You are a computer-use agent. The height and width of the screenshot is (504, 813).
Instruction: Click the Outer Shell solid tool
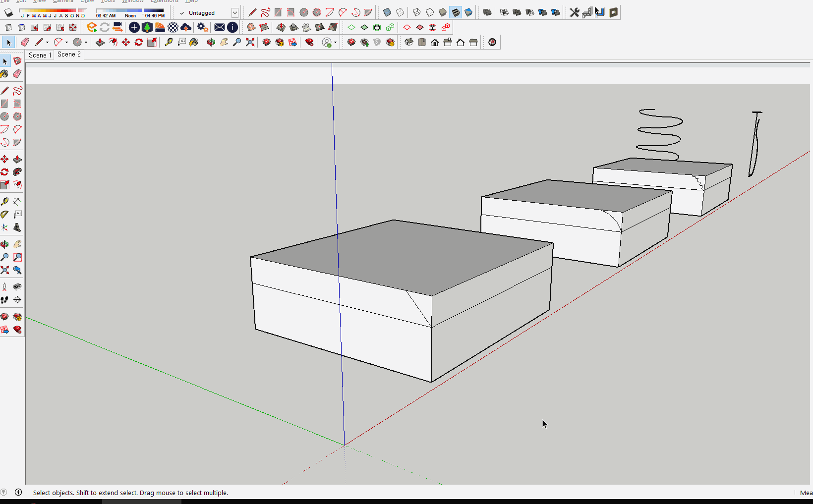(x=487, y=12)
